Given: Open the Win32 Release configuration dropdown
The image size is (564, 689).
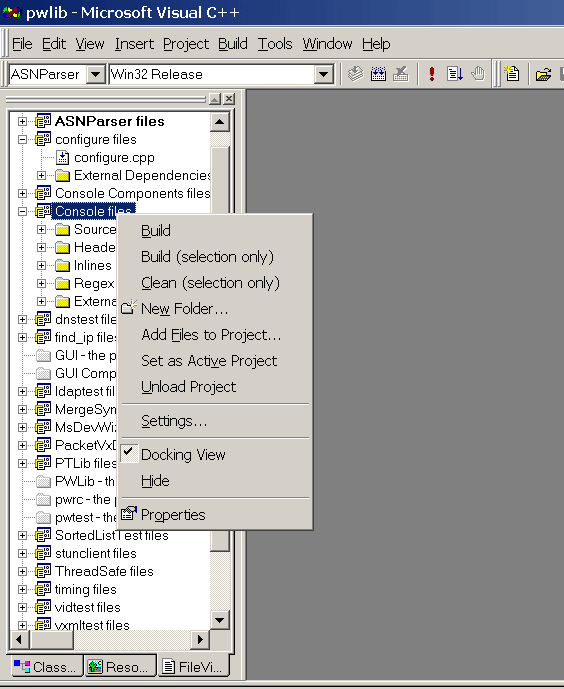Looking at the screenshot, I should tap(323, 74).
